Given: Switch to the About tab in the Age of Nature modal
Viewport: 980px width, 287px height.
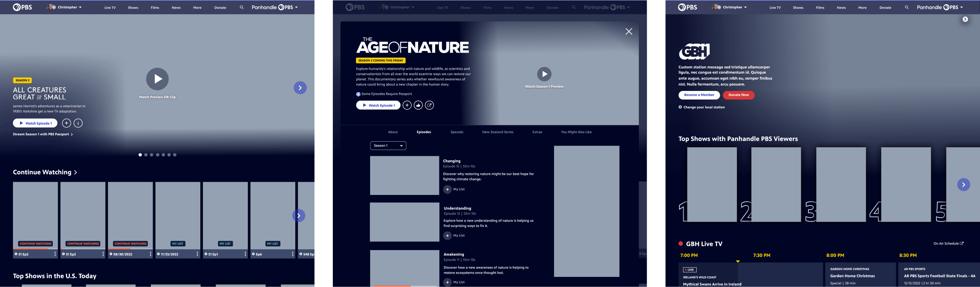Looking at the screenshot, I should (x=393, y=132).
